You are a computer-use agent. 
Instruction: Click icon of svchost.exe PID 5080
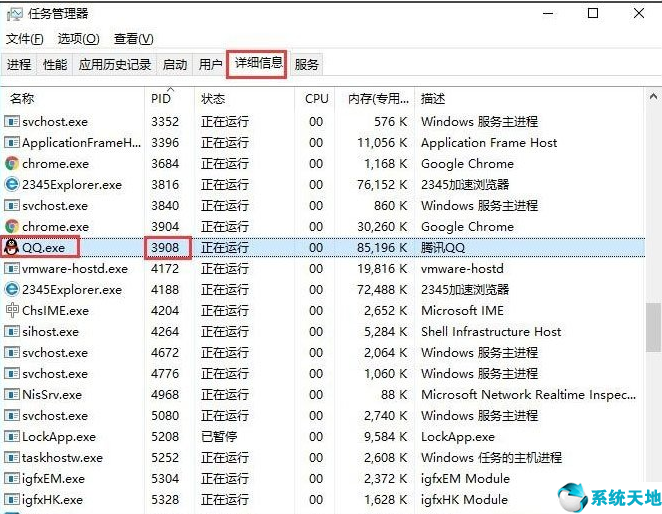coord(12,416)
